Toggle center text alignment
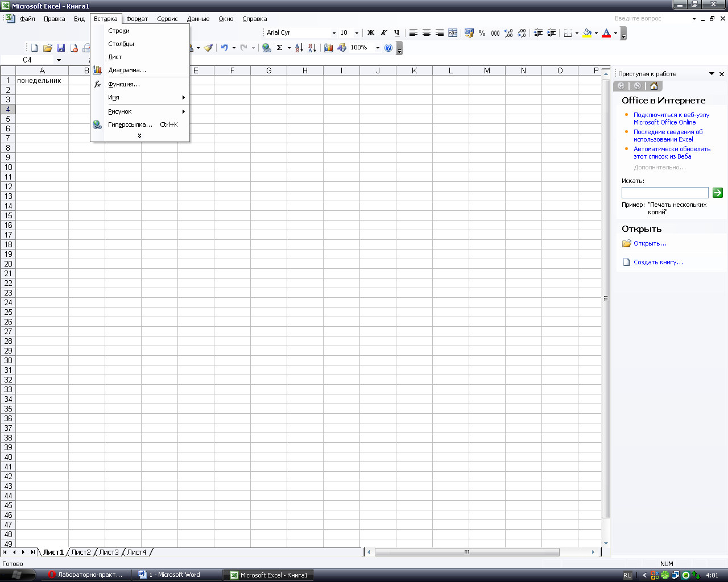Screen dimensions: 728x582 [x=427, y=33]
